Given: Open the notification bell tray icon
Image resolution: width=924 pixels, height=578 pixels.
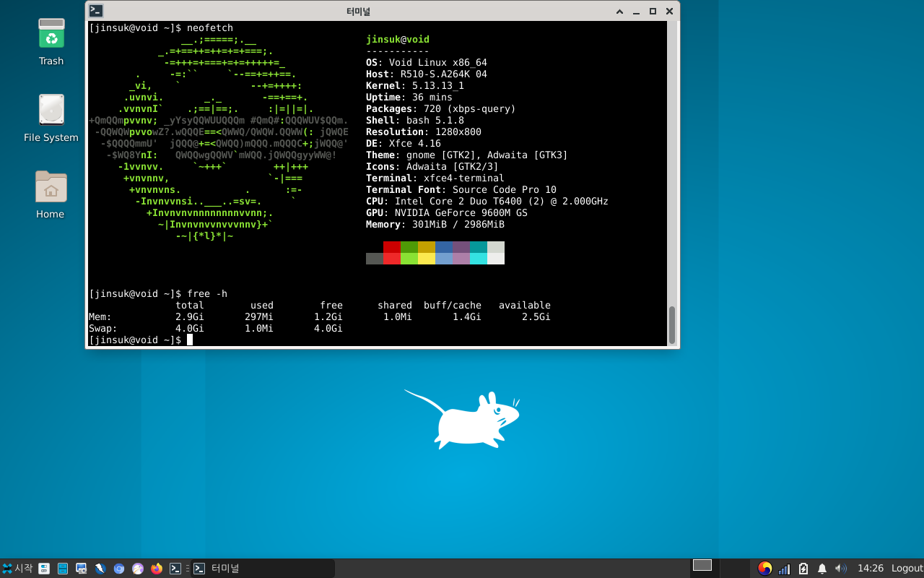Looking at the screenshot, I should [821, 569].
